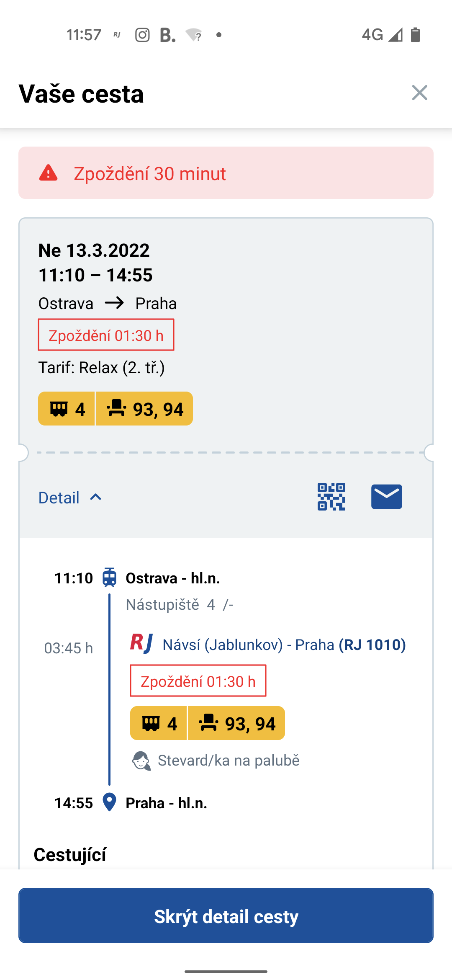Image resolution: width=452 pixels, height=980 pixels.
Task: Tap the train icon at Ostrava station
Action: 110,578
